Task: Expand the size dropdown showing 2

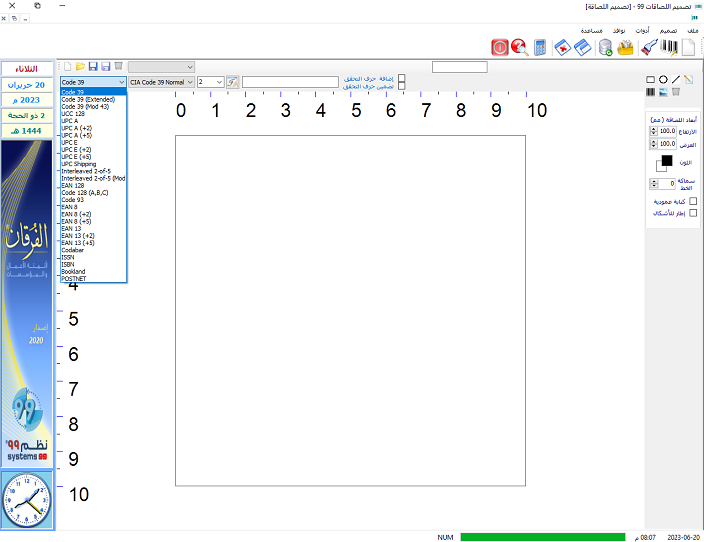Action: click(x=219, y=82)
